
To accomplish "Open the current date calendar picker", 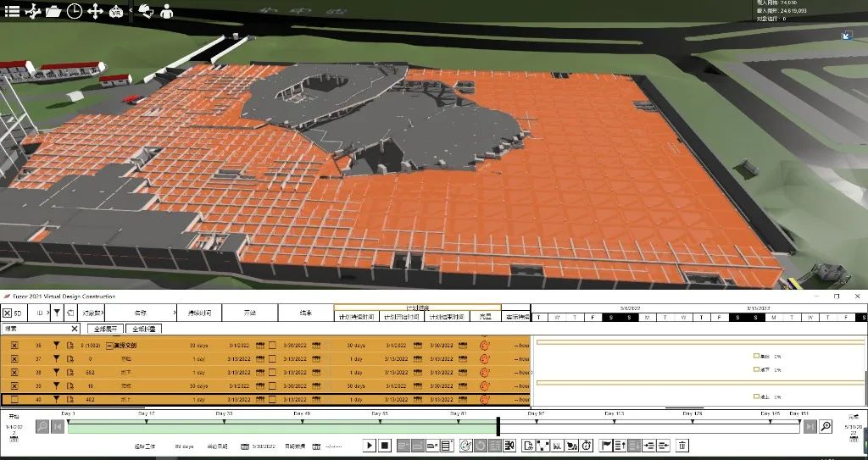I will click(245, 446).
